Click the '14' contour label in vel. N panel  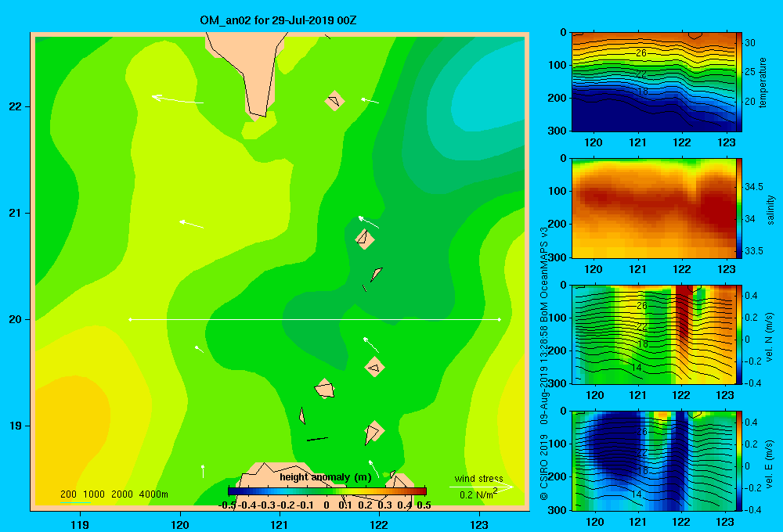(x=636, y=367)
